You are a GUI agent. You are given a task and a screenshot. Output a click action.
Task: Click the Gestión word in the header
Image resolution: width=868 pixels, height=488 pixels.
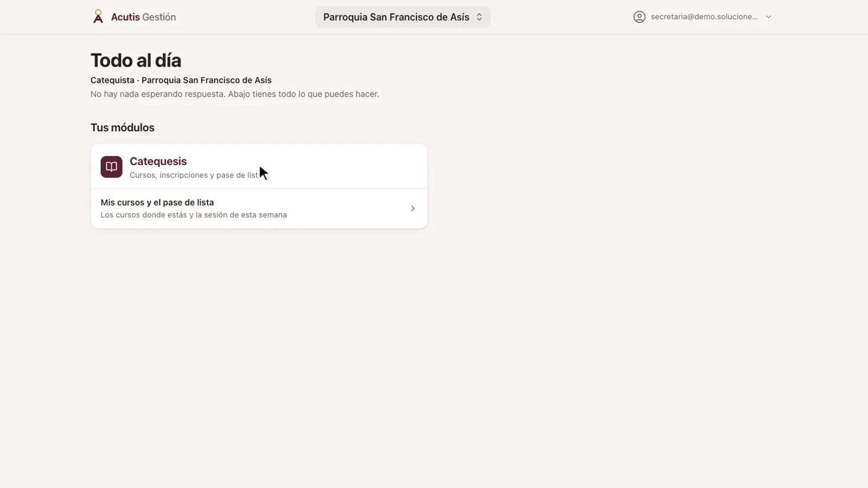(159, 17)
